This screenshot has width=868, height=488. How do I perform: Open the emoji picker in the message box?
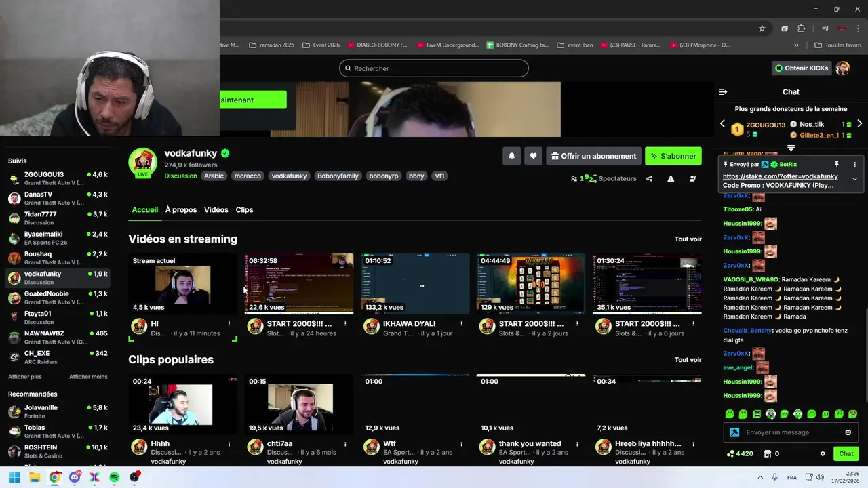click(848, 432)
